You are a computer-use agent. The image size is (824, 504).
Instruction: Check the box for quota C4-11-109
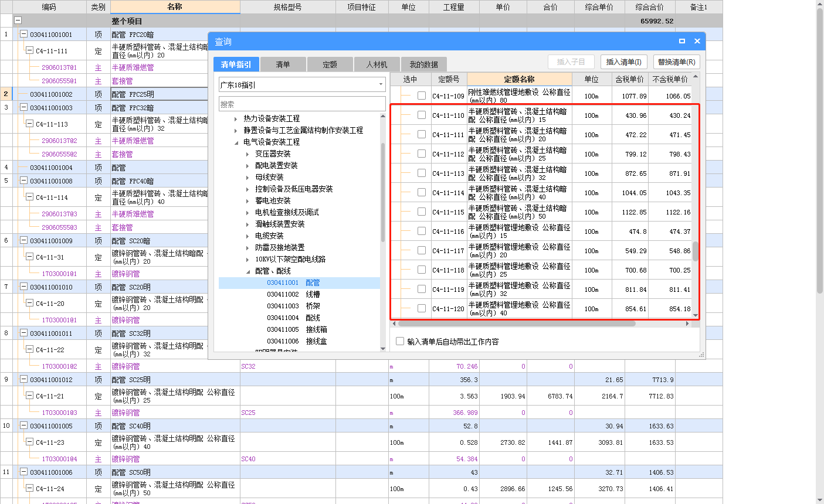(422, 96)
